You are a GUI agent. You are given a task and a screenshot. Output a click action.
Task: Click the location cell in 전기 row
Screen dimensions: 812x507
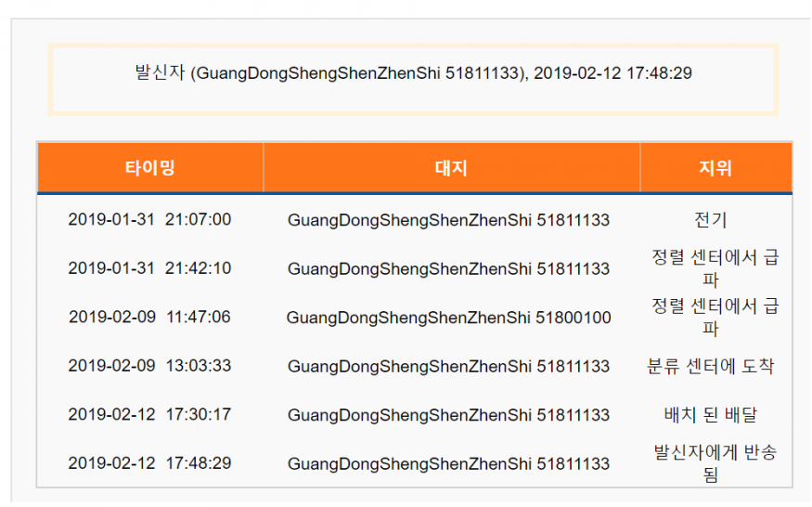tap(448, 220)
